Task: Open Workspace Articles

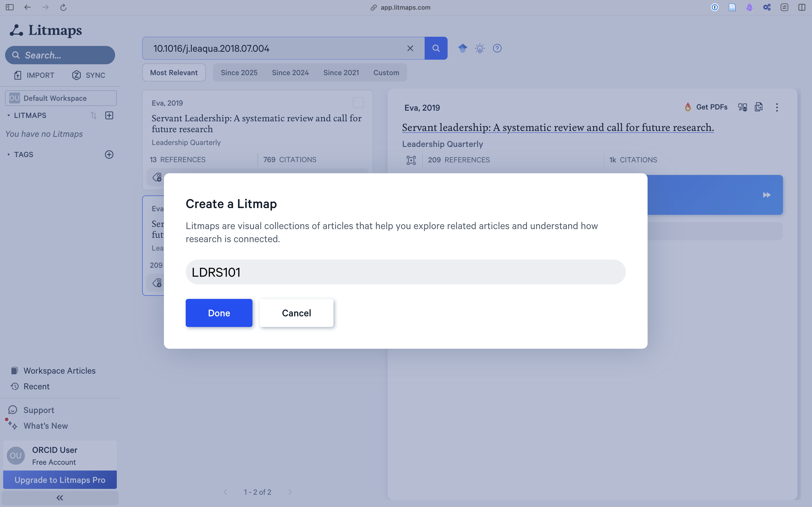Action: [x=53, y=370]
